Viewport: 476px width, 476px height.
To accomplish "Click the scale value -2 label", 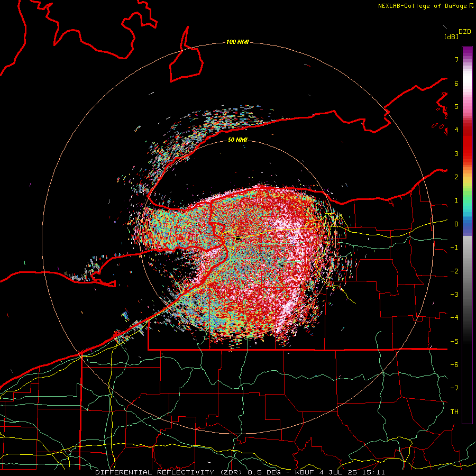I will point(454,271).
